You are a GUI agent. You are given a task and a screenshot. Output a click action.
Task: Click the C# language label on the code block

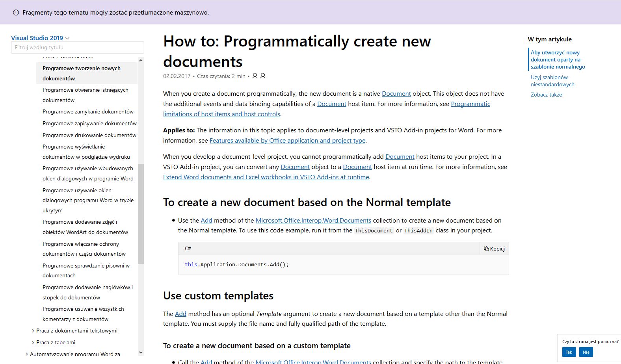(x=188, y=248)
